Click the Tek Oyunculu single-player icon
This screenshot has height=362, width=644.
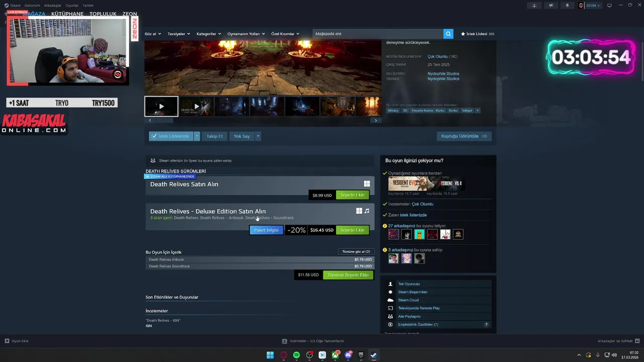point(390,284)
